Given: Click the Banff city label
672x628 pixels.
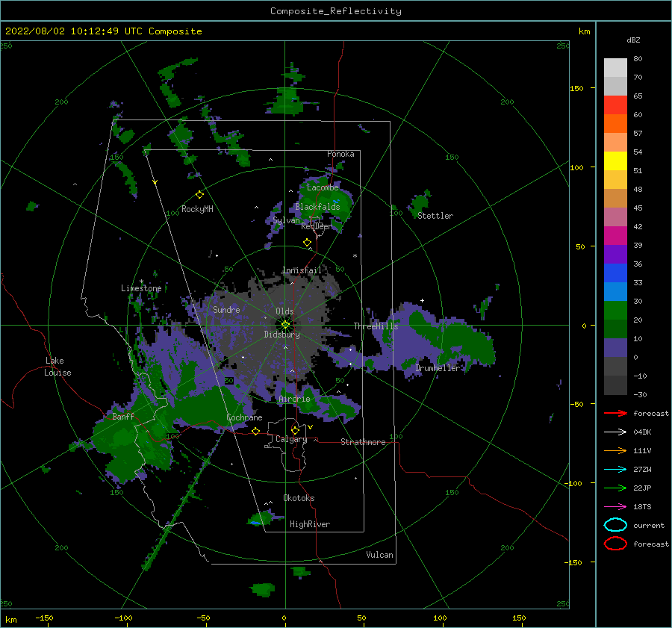Looking at the screenshot, I should (x=123, y=416).
